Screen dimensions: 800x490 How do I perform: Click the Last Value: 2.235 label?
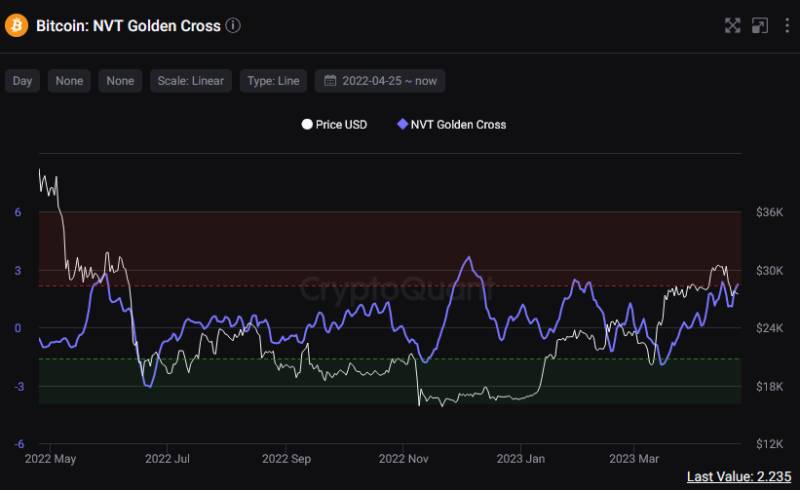click(x=738, y=477)
